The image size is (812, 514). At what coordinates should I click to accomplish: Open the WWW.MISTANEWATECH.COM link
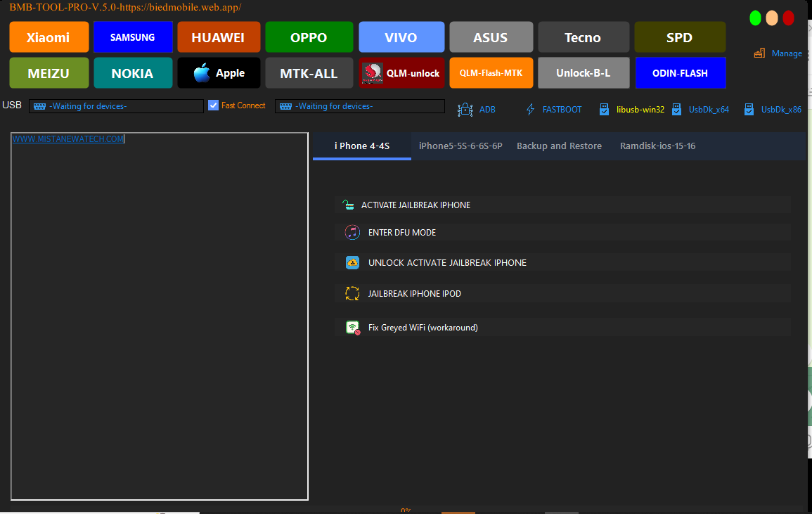(67, 139)
